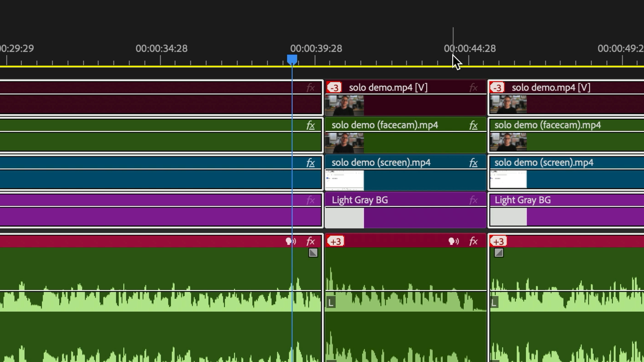Click the fx badge on solo demo (facecam).mp4
This screenshot has width=644, height=362.
click(473, 125)
